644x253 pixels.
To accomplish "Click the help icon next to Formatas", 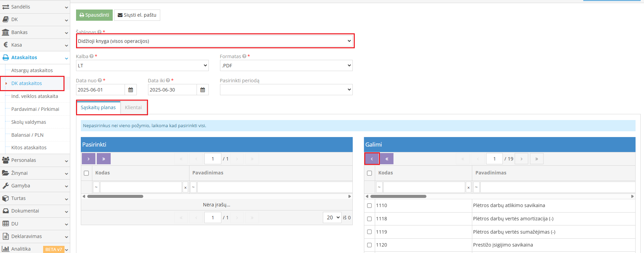I will [244, 56].
